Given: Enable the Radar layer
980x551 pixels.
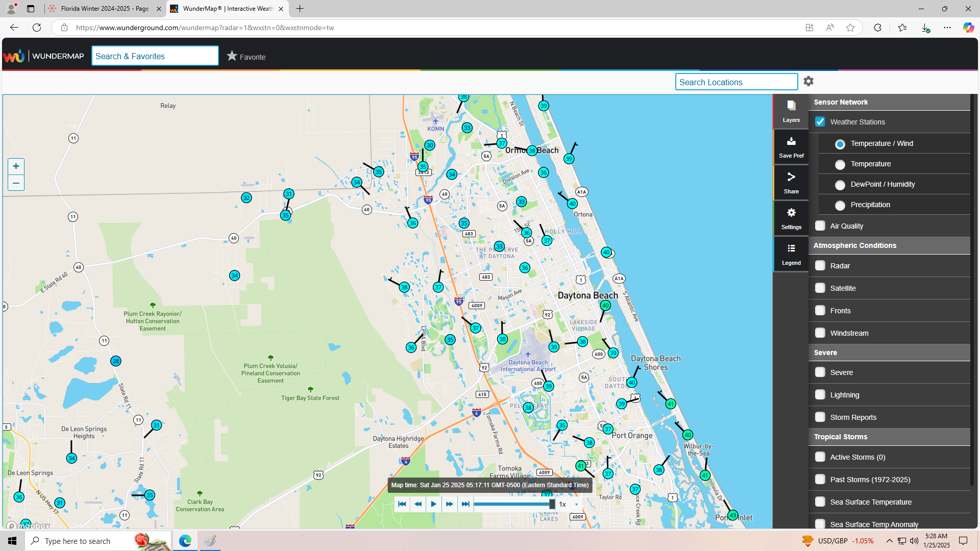Looking at the screenshot, I should click(x=820, y=265).
